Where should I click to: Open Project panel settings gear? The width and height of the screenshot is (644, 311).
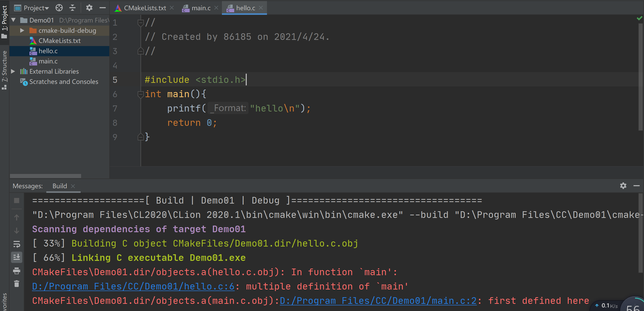89,8
